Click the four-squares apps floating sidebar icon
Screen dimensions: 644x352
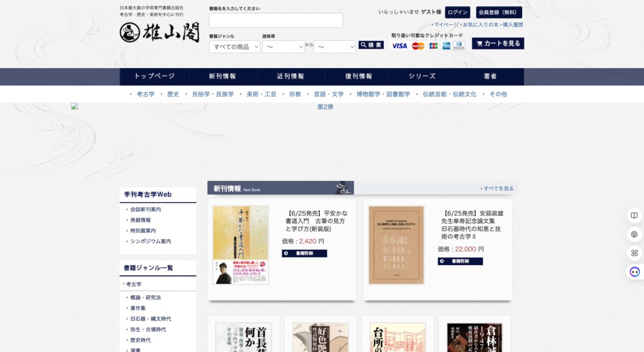point(634,253)
